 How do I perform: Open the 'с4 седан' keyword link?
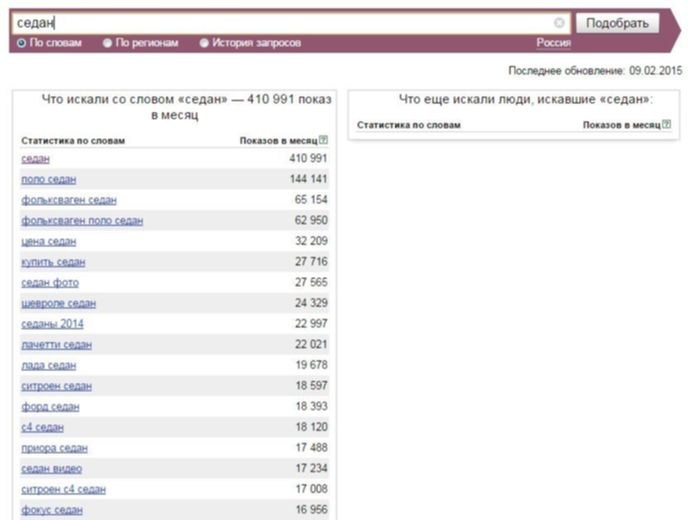43,427
